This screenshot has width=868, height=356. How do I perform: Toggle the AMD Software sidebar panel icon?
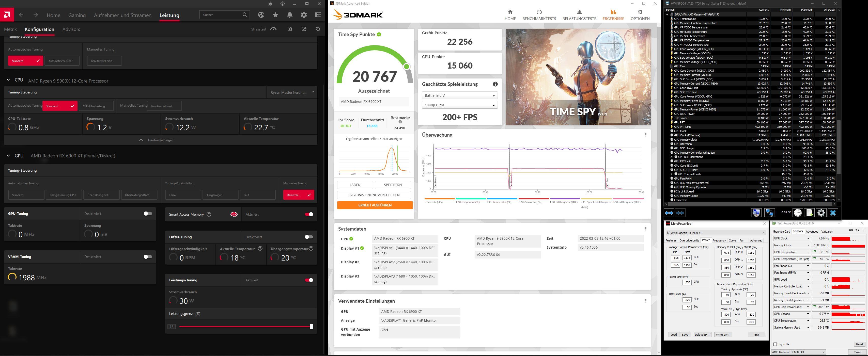click(318, 15)
